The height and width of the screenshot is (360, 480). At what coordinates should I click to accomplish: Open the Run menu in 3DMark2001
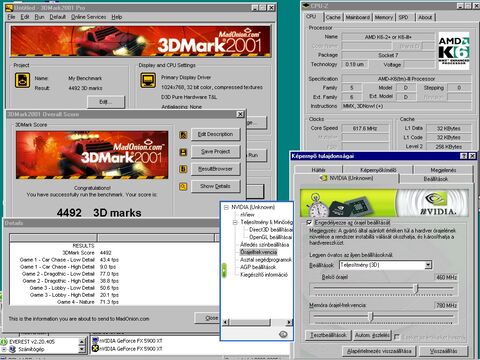pyautogui.click(x=39, y=17)
